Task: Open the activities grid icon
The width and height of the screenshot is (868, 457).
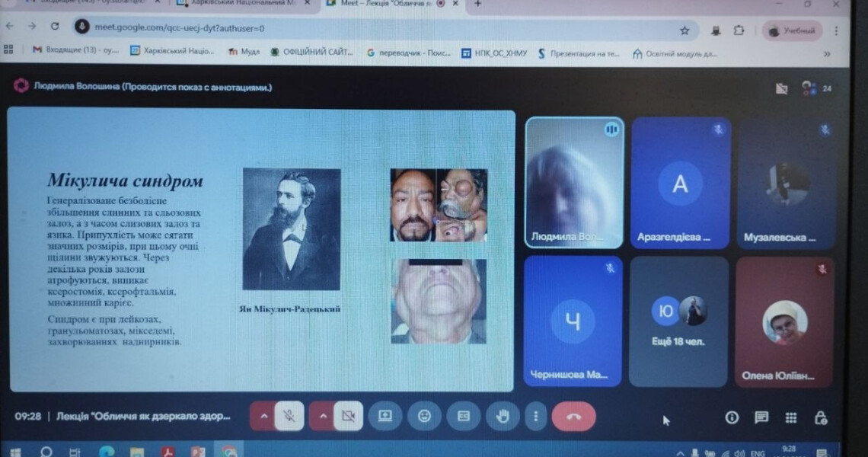Action: tap(791, 417)
